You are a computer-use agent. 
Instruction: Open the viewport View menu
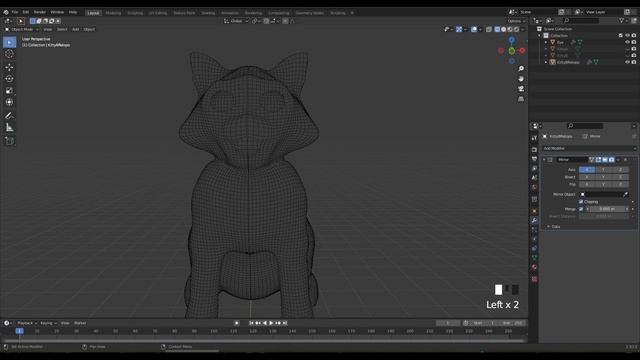(x=48, y=29)
